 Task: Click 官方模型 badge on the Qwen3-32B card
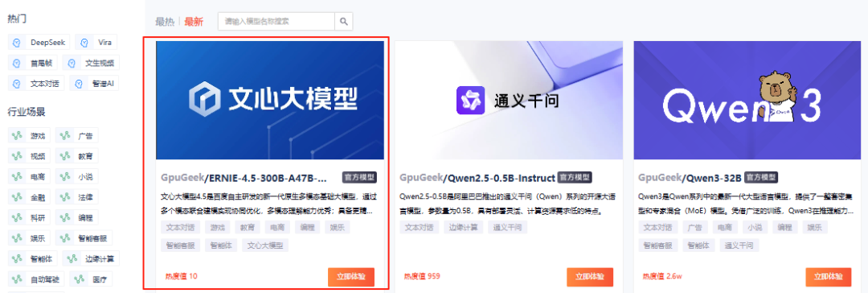(x=761, y=178)
